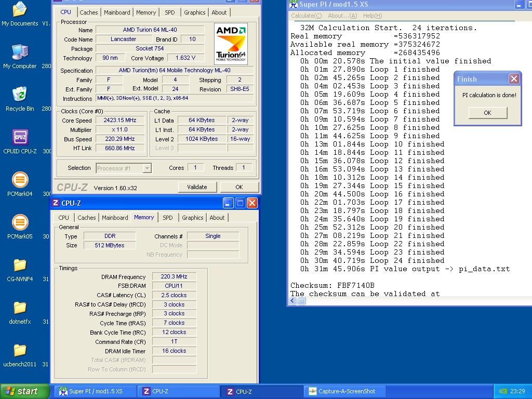Click the HT Link value 660.86 MHz

(120, 148)
